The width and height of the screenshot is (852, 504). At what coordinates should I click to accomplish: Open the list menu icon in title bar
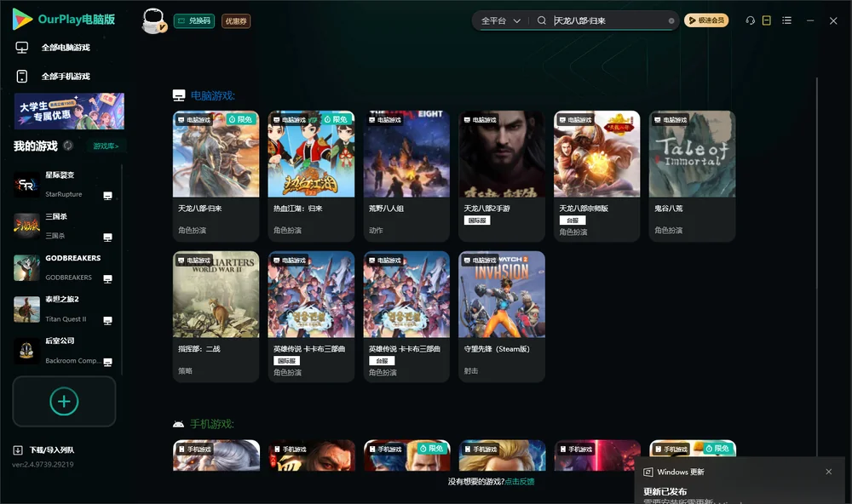click(786, 20)
